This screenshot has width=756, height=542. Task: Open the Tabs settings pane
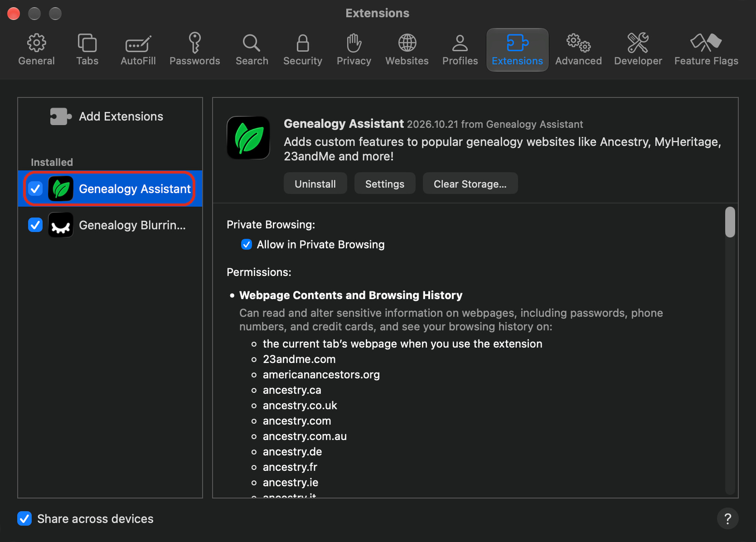pyautogui.click(x=87, y=50)
